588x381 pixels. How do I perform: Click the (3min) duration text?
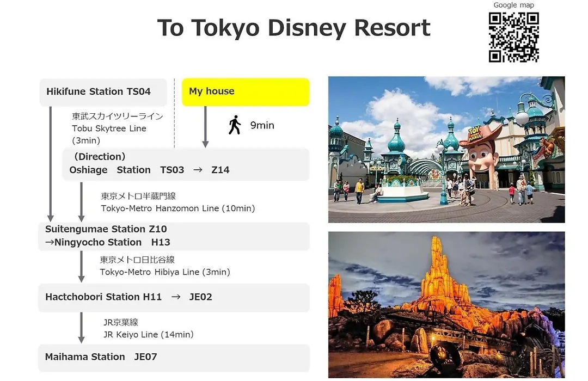pos(86,140)
